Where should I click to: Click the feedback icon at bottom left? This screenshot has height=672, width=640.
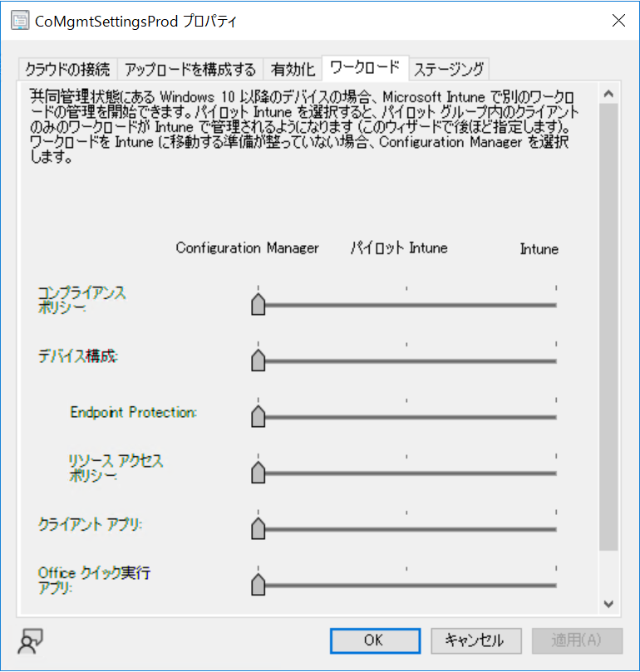[32, 640]
